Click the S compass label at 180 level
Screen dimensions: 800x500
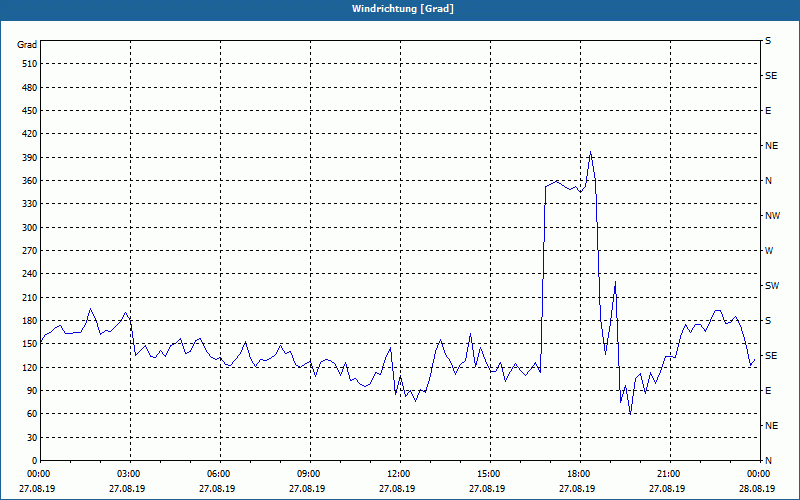pos(768,321)
